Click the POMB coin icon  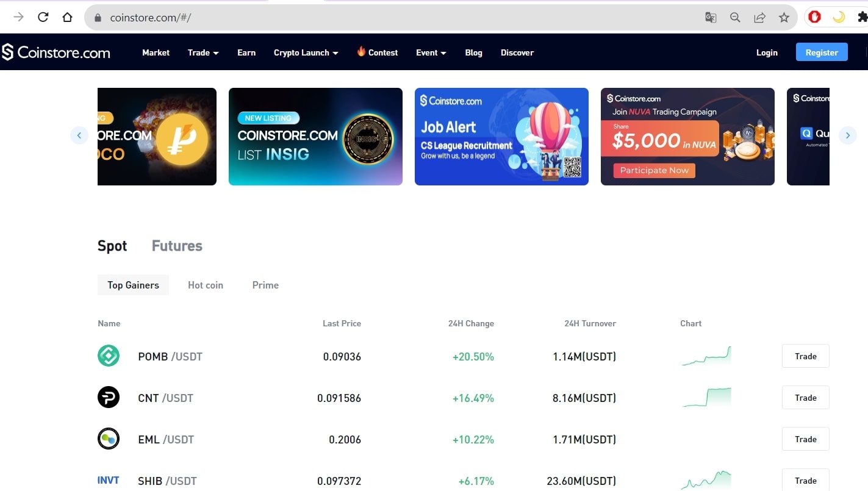pyautogui.click(x=109, y=356)
